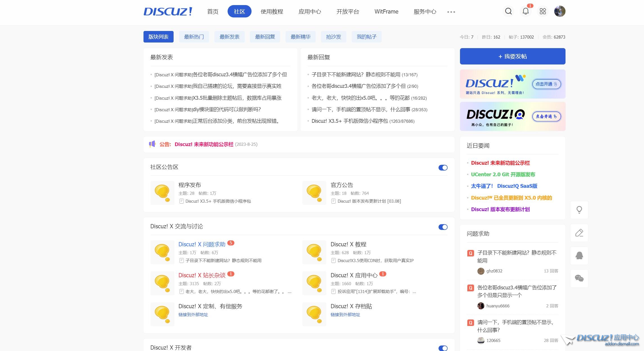Toggle the Discuz! X 开发者 section switch
Screen dimensions: 644x351
[x=443, y=348]
